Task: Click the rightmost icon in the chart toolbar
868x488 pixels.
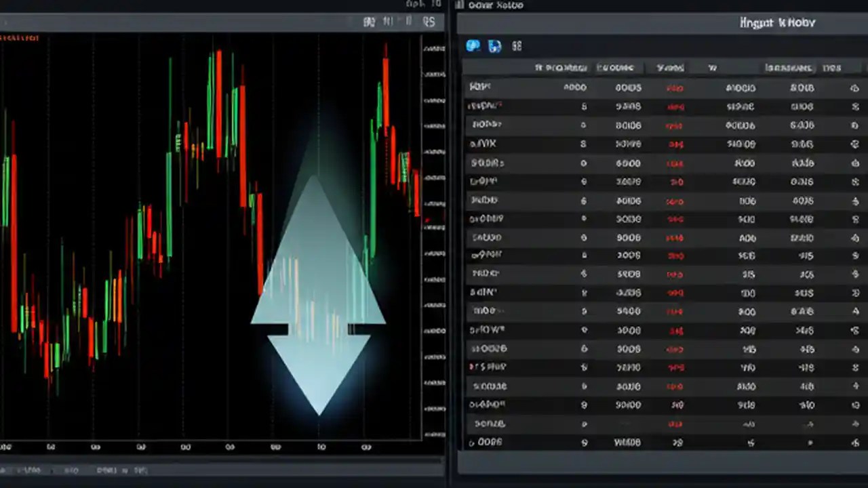Action: (x=429, y=22)
